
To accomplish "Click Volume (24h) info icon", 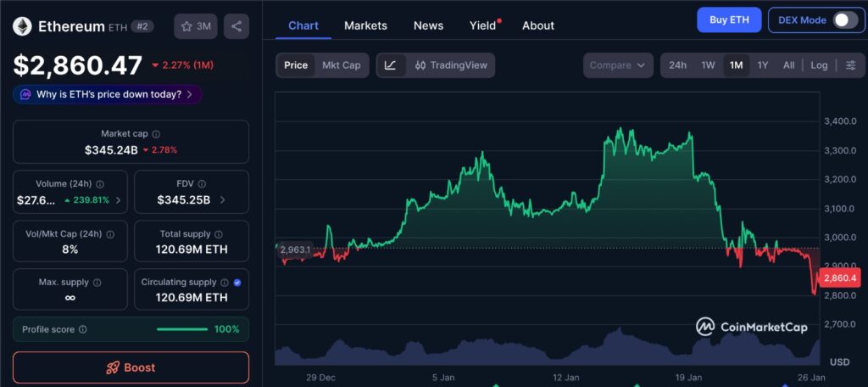I will coord(100,184).
